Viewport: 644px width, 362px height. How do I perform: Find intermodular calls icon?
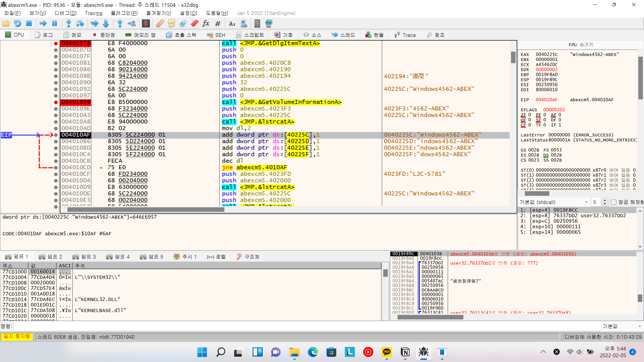(244, 23)
